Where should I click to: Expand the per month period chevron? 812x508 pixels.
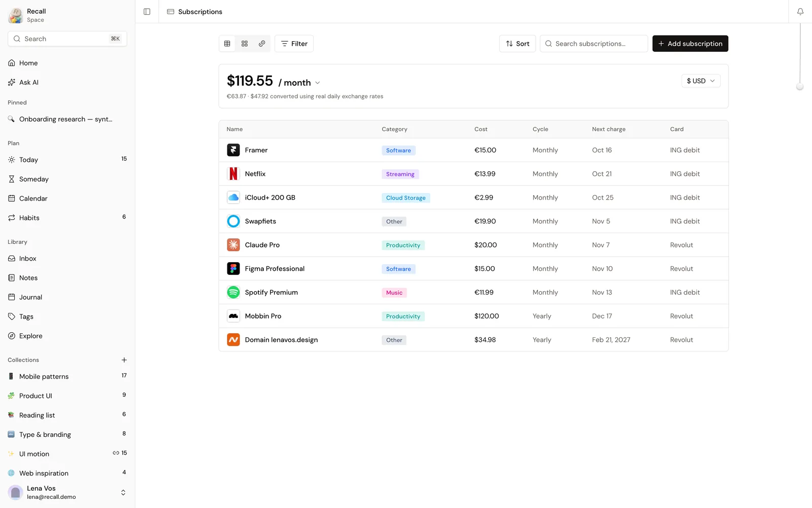click(318, 83)
